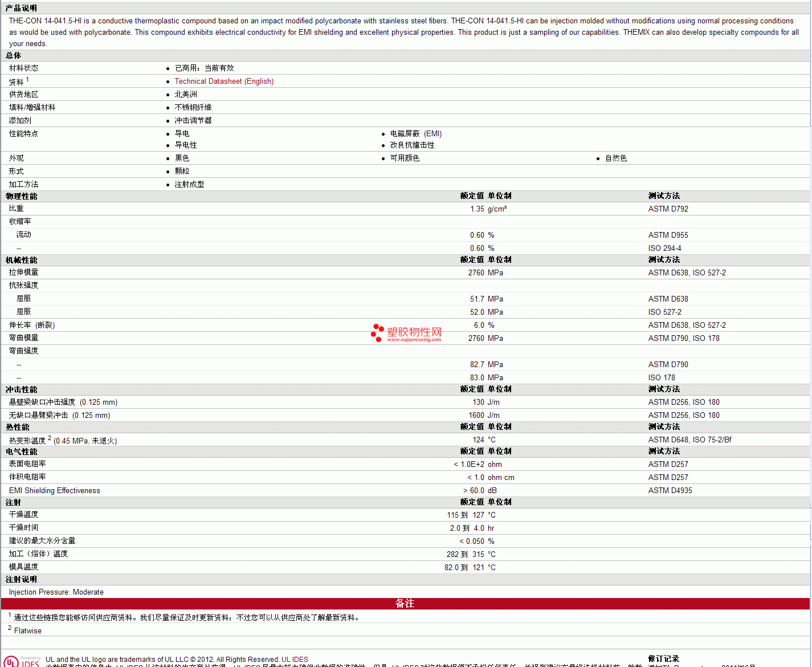Select the 物理性能 section header

(x=22, y=196)
